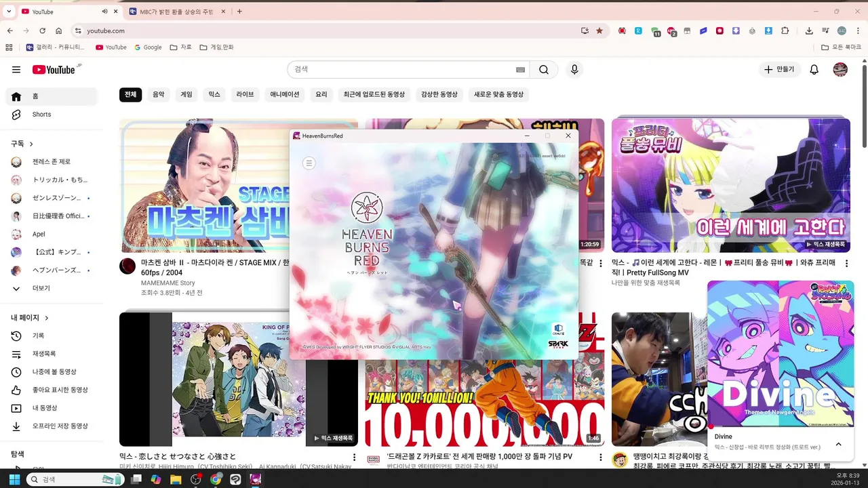Select the 애니메이션 filter chip

pyautogui.click(x=284, y=94)
